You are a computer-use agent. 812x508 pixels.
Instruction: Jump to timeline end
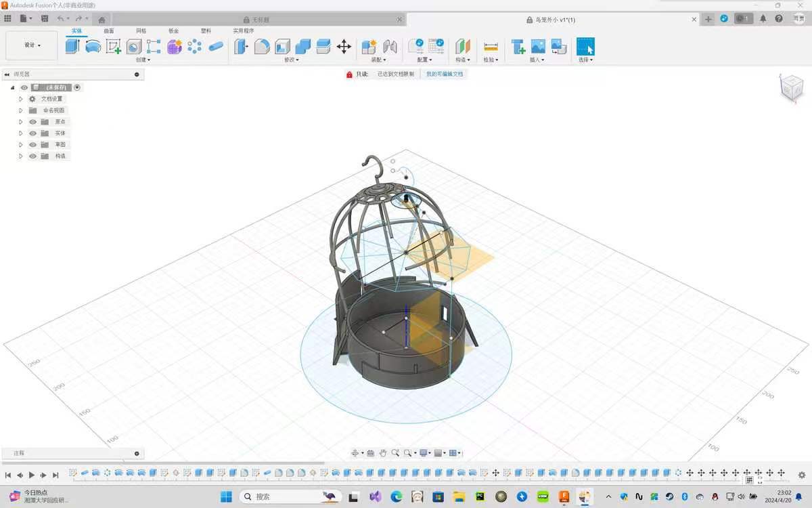[x=55, y=475]
